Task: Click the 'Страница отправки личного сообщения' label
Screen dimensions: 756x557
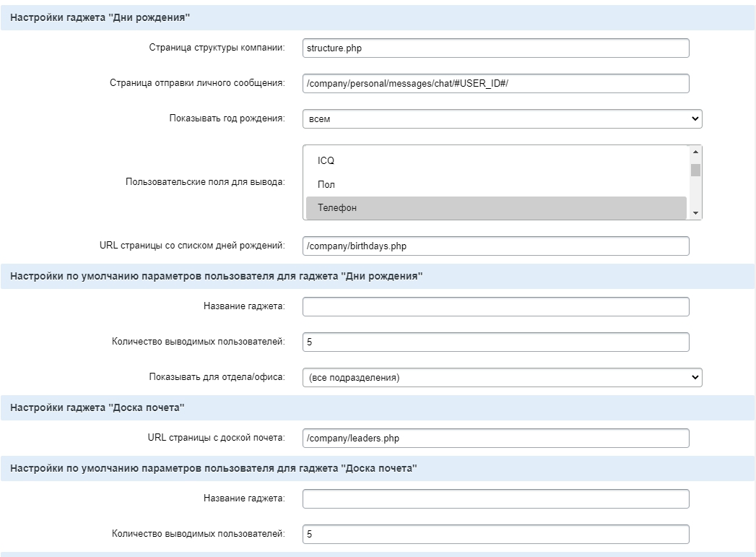Action: point(197,83)
